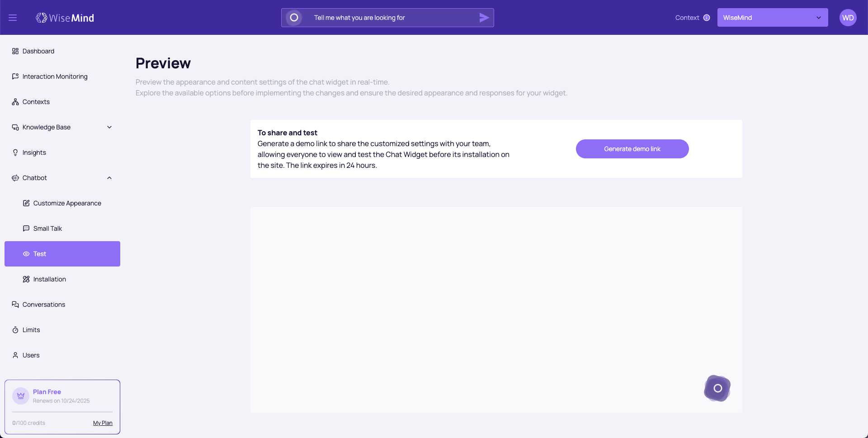Open the floating chat widget bubble
The width and height of the screenshot is (868, 438).
717,388
